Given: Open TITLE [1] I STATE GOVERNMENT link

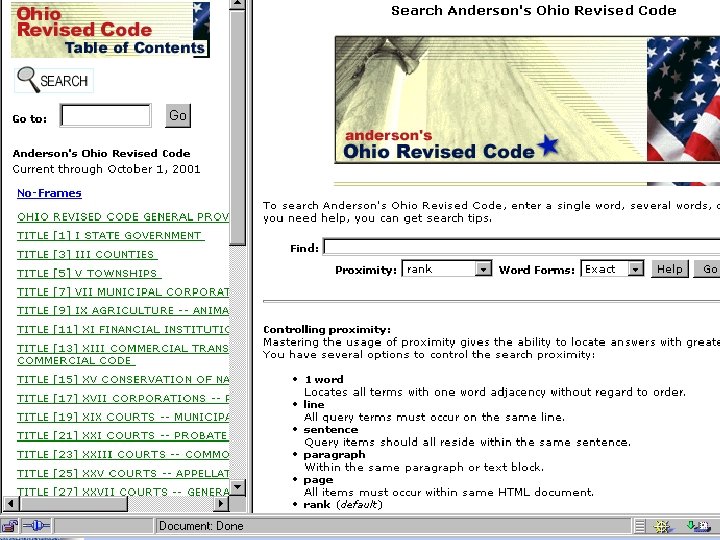Looking at the screenshot, I should (110, 236).
